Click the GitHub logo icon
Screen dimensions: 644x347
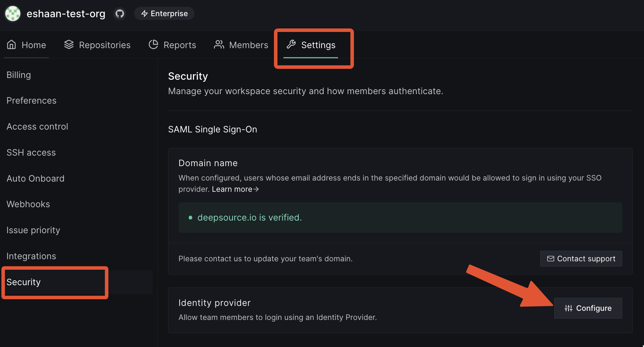pos(120,14)
